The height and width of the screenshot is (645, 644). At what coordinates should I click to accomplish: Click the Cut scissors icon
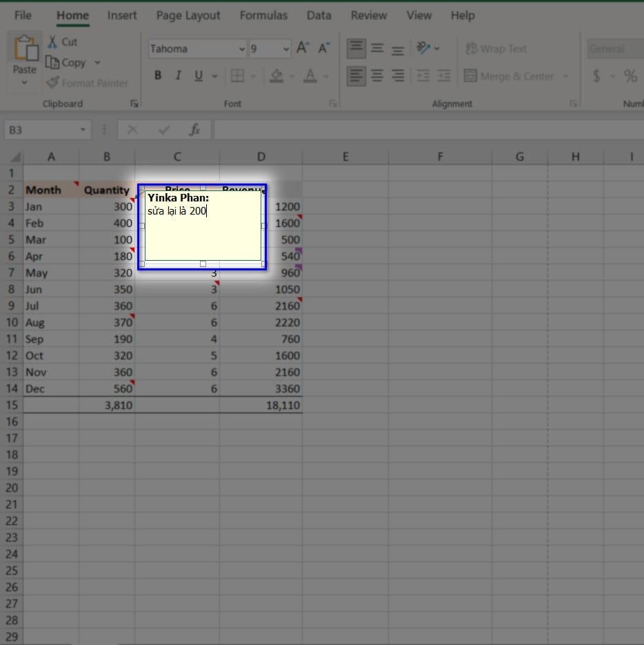coord(52,41)
